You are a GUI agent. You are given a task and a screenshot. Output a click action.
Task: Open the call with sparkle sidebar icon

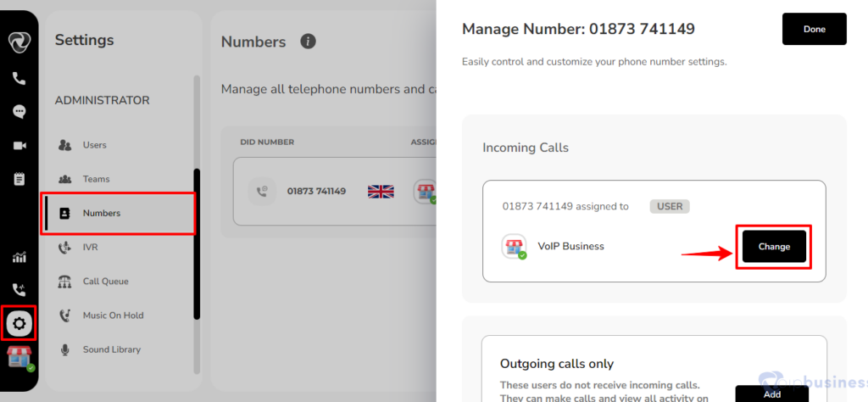19,289
